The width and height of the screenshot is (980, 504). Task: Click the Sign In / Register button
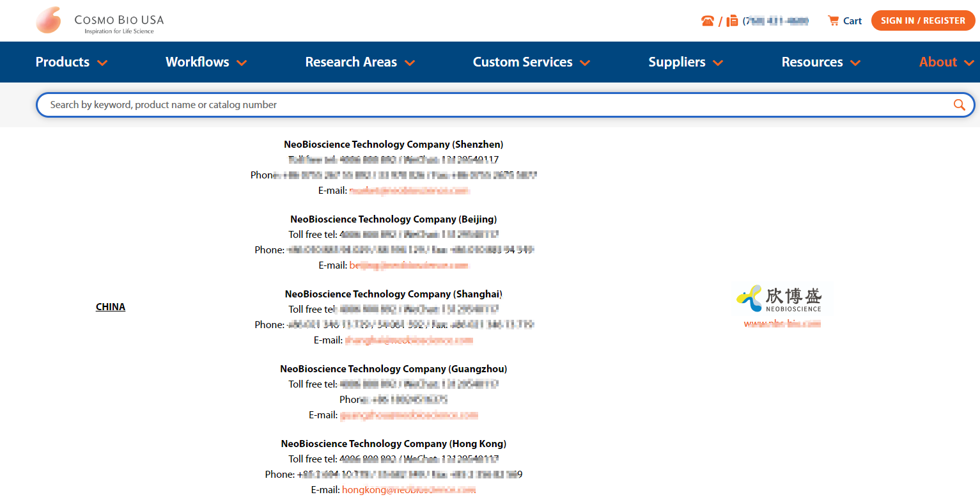923,20
